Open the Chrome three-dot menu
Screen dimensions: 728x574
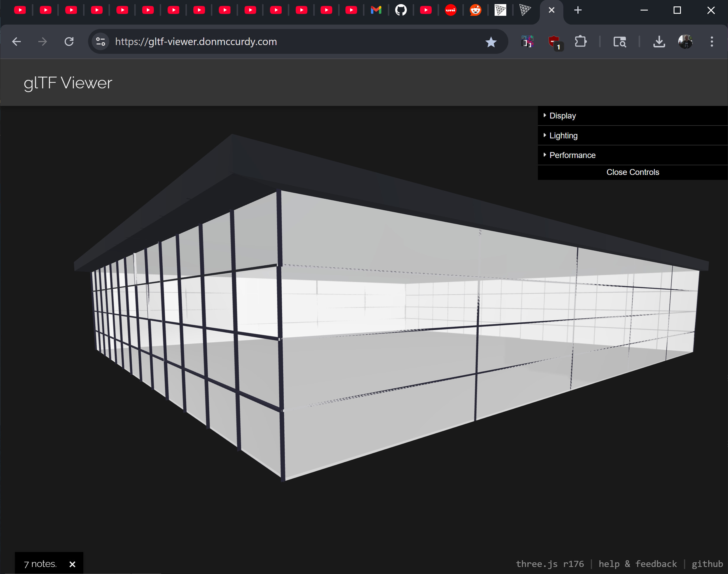coord(712,42)
